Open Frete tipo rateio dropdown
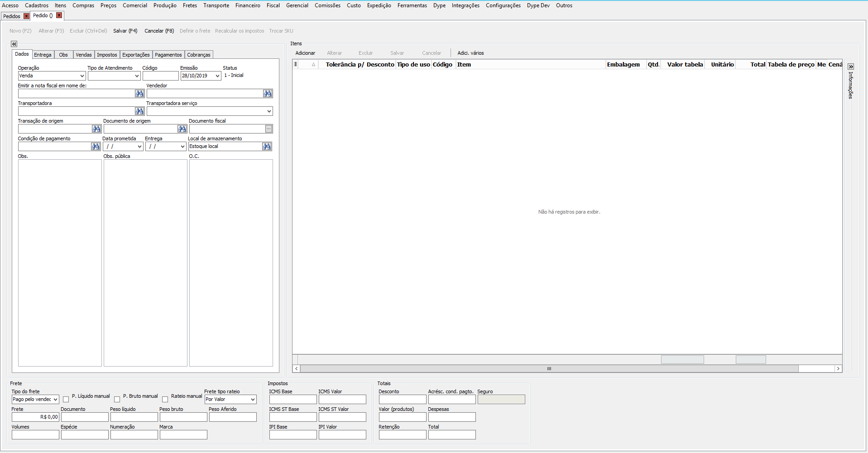The width and height of the screenshot is (868, 453). pos(253,399)
